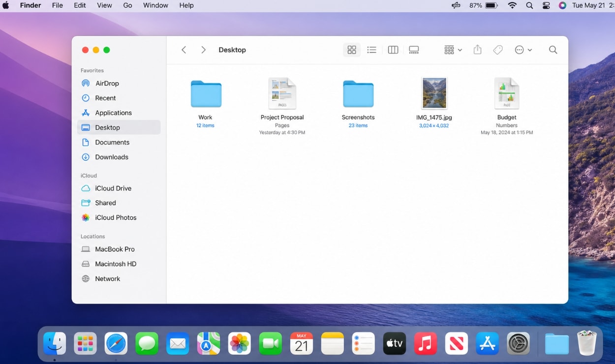Image resolution: width=615 pixels, height=364 pixels.
Task: Open the Trash in the Dock
Action: [x=587, y=343]
